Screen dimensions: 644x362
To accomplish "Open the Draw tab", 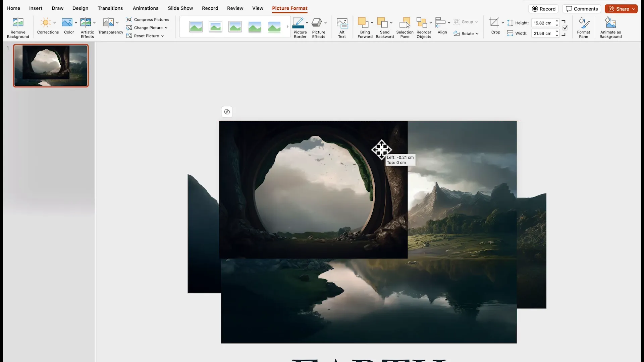I will point(57,8).
